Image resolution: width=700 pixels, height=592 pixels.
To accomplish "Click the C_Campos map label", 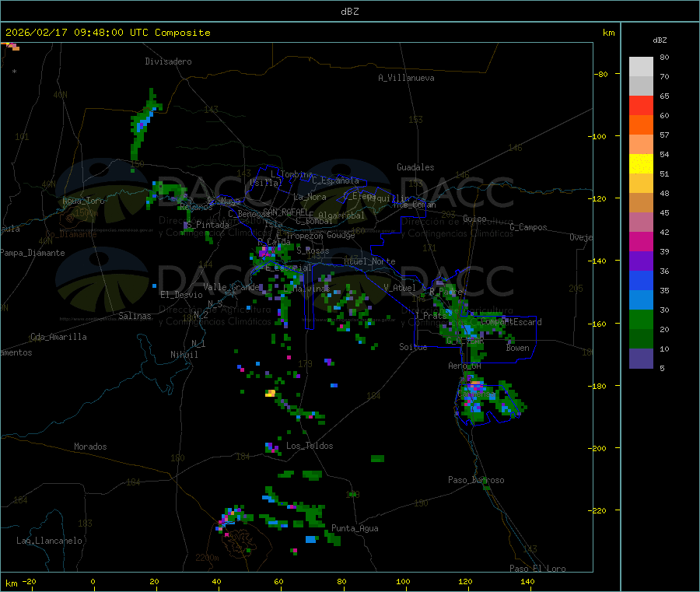I will tap(529, 227).
